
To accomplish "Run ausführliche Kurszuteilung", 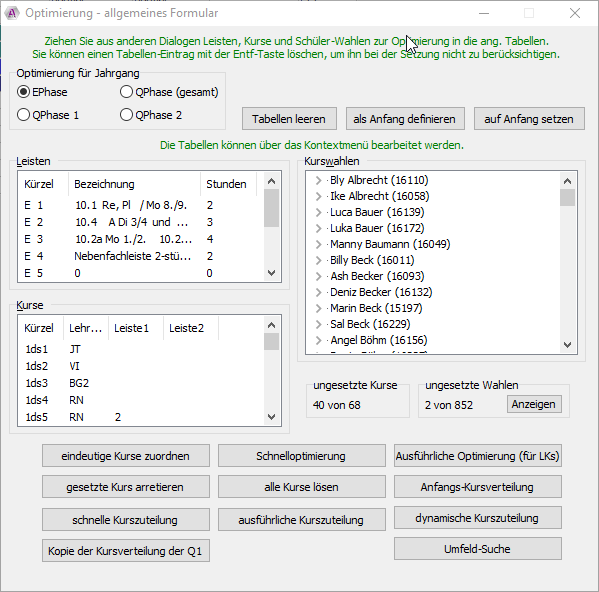I will point(301,520).
